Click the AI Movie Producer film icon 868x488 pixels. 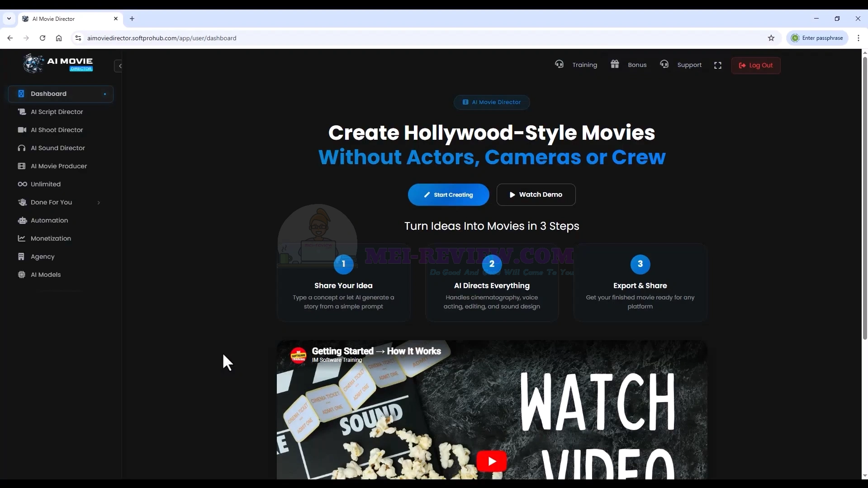click(21, 166)
